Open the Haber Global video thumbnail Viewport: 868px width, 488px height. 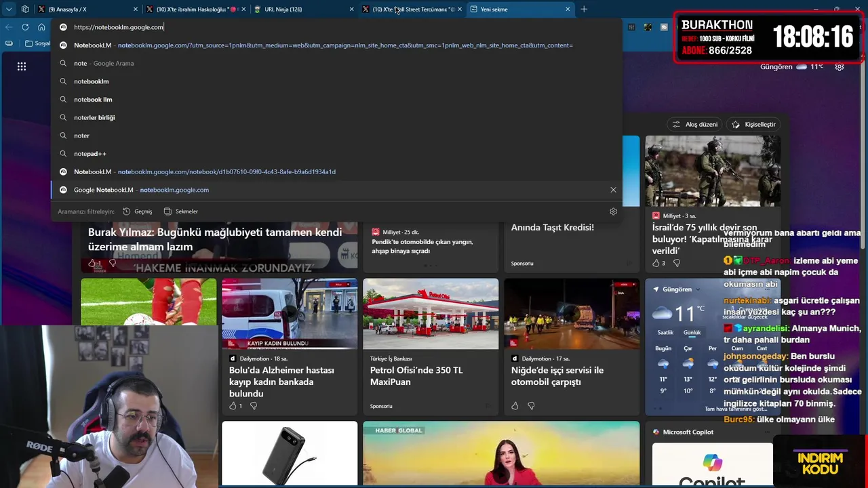[x=501, y=453]
